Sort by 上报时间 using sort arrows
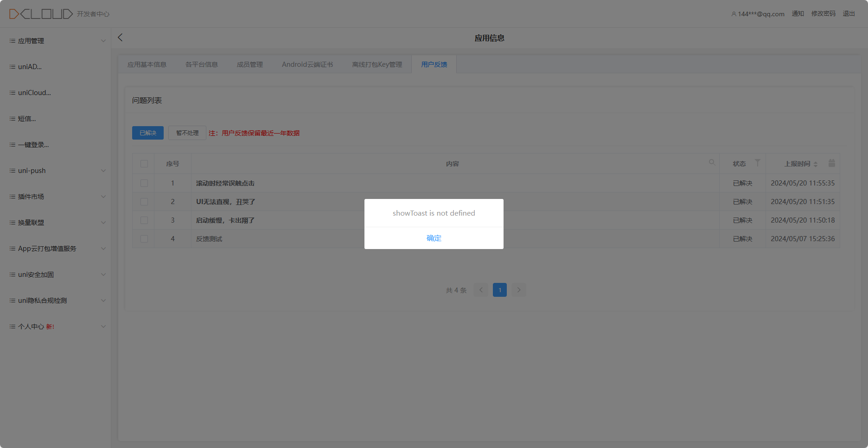 pos(816,164)
